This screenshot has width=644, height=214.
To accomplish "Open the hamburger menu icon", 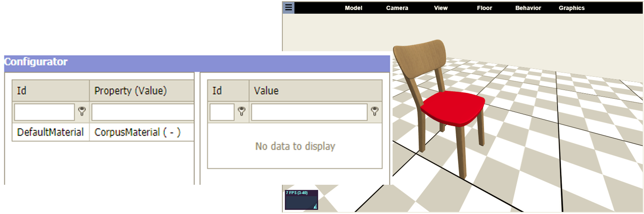I will (x=288, y=7).
